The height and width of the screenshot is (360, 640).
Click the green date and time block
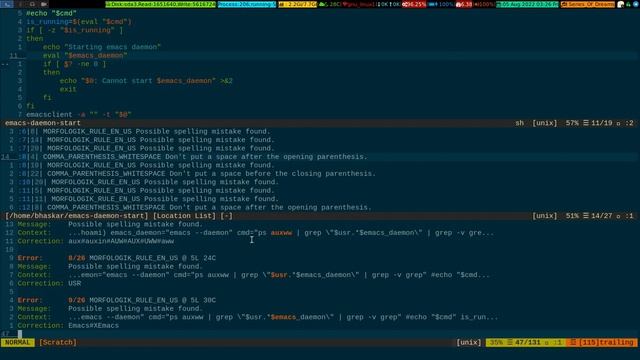pos(527,4)
